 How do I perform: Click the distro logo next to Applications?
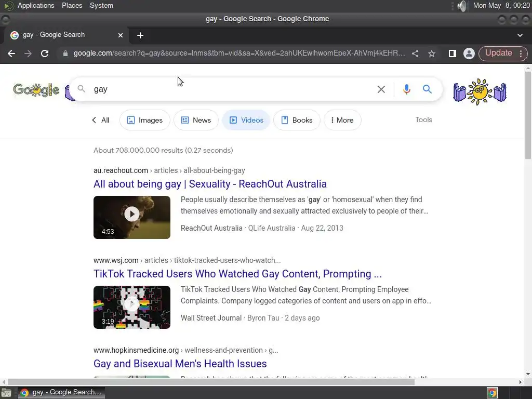click(x=8, y=6)
